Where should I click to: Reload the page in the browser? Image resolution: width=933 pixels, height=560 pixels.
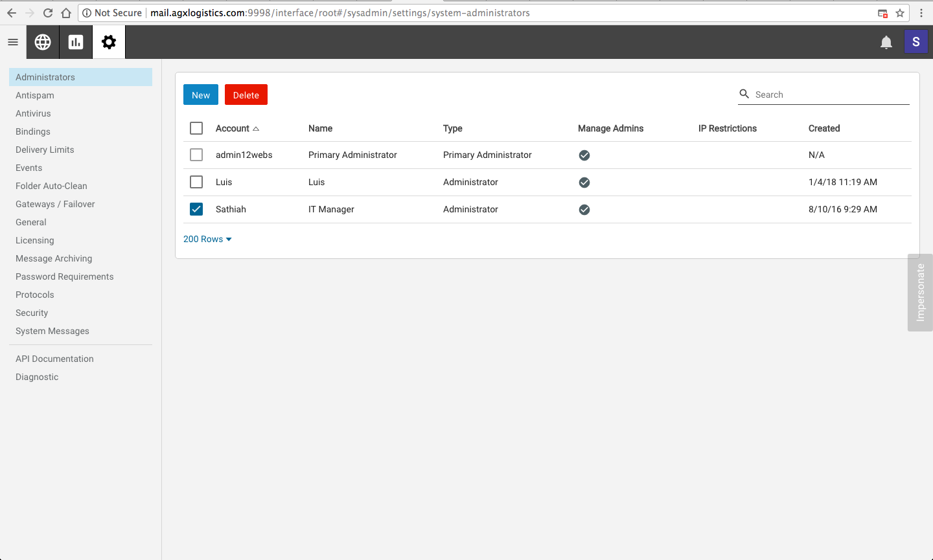[48, 13]
